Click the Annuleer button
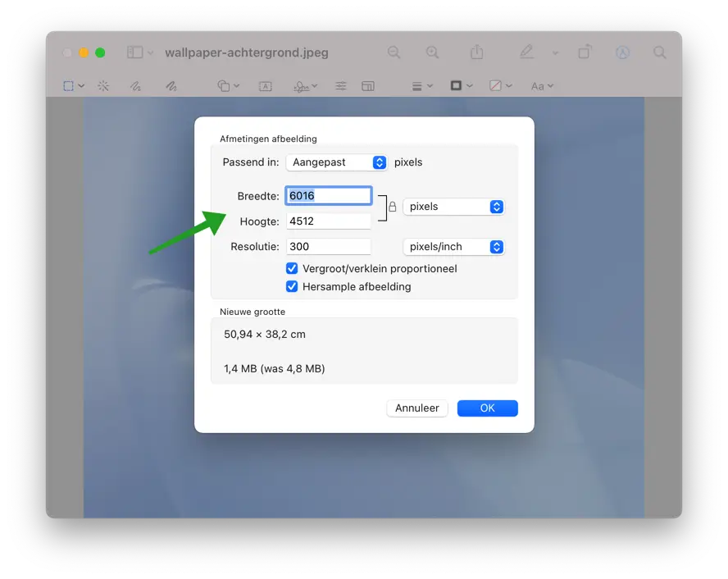Viewport: 728px width, 579px height. [x=417, y=408]
